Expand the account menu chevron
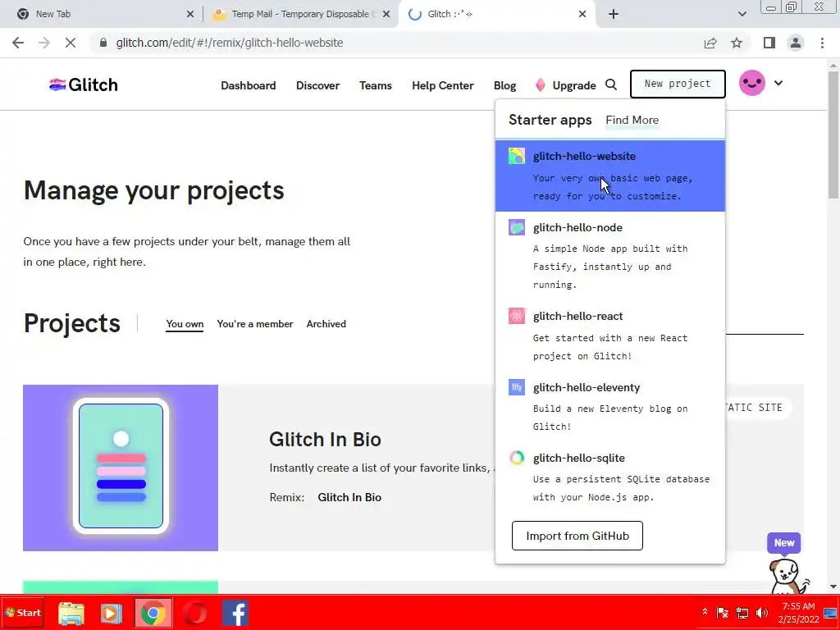The image size is (840, 630). 778,83
